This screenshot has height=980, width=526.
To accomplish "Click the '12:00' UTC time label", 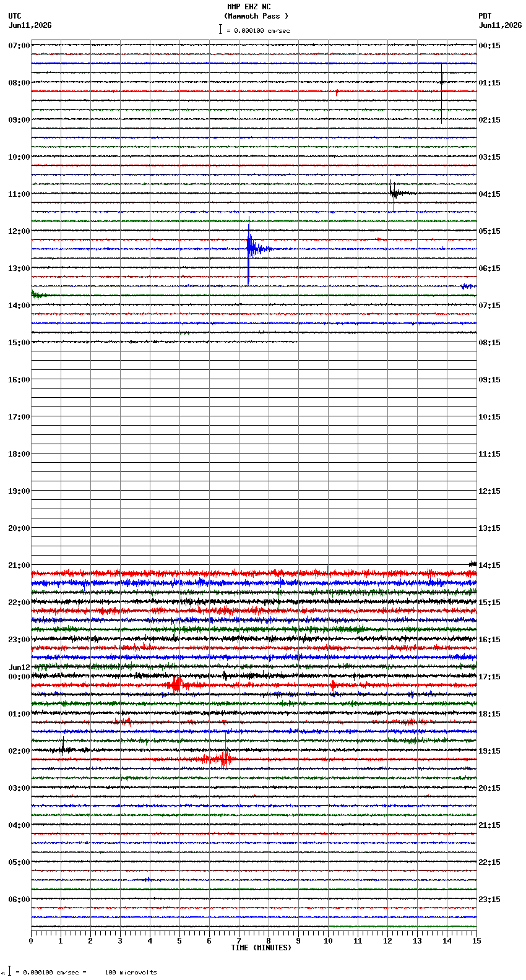I will point(19,231).
